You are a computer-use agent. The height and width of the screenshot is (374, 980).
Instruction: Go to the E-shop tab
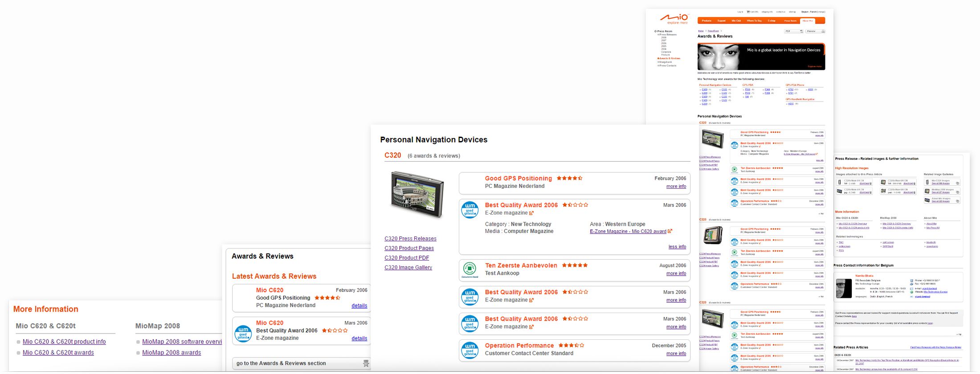772,21
